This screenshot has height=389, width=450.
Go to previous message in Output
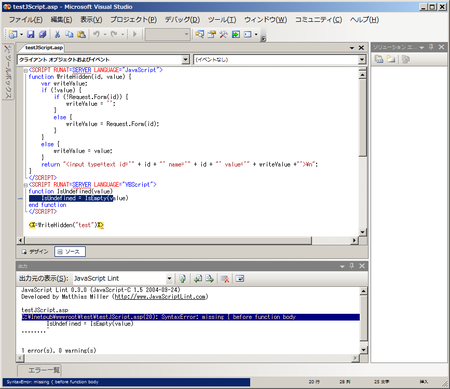(x=198, y=278)
